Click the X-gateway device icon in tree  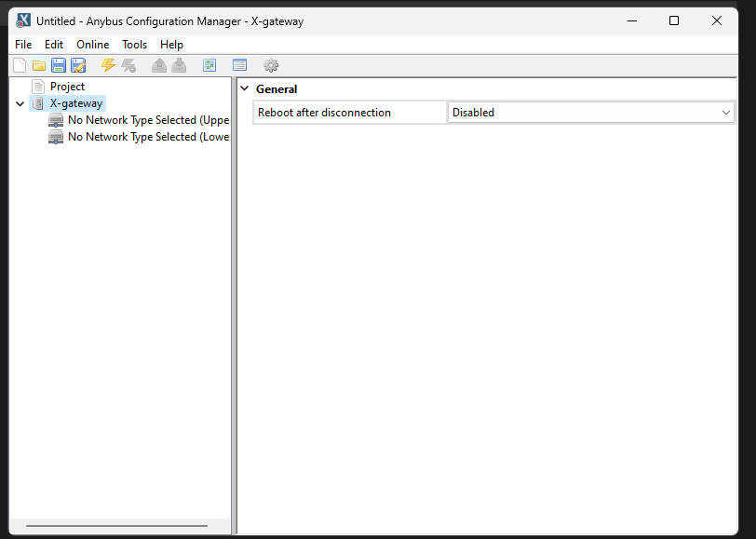[38, 103]
